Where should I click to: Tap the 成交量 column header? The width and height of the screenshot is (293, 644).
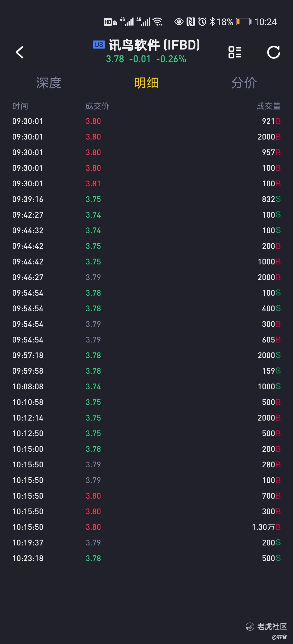pyautogui.click(x=269, y=106)
